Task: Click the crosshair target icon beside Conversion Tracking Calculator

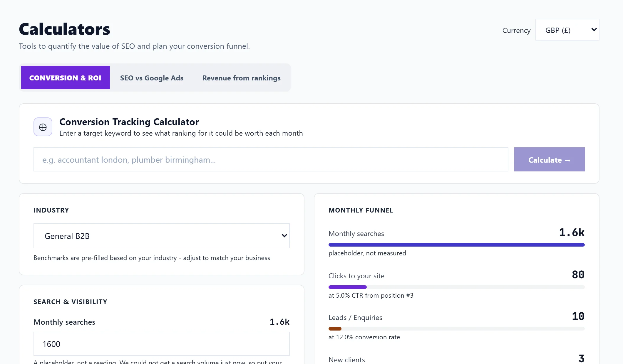Action: coord(43,127)
